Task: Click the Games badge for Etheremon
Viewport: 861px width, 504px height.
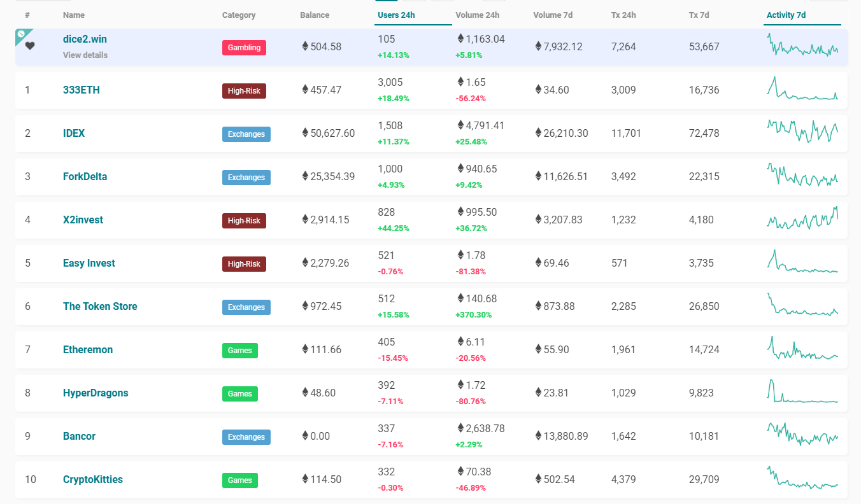Action: coord(240,350)
